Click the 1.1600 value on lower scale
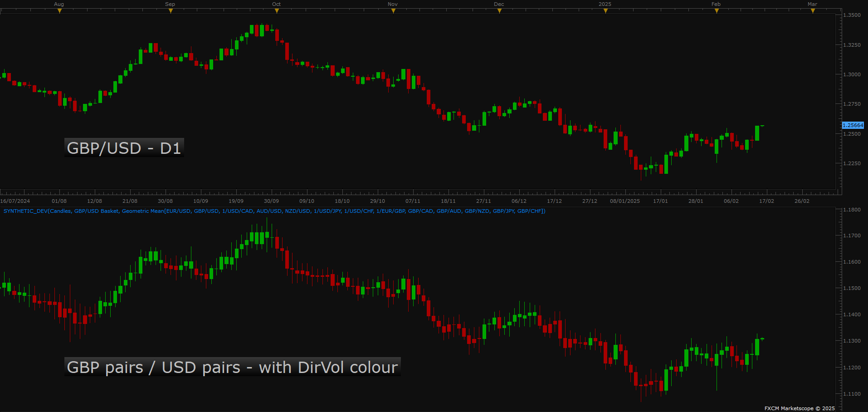 point(852,262)
